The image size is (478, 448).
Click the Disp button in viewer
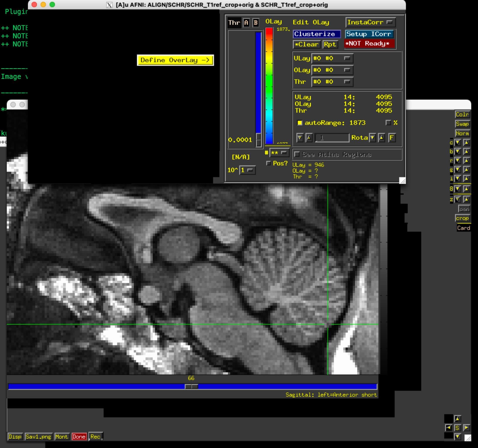(15, 437)
